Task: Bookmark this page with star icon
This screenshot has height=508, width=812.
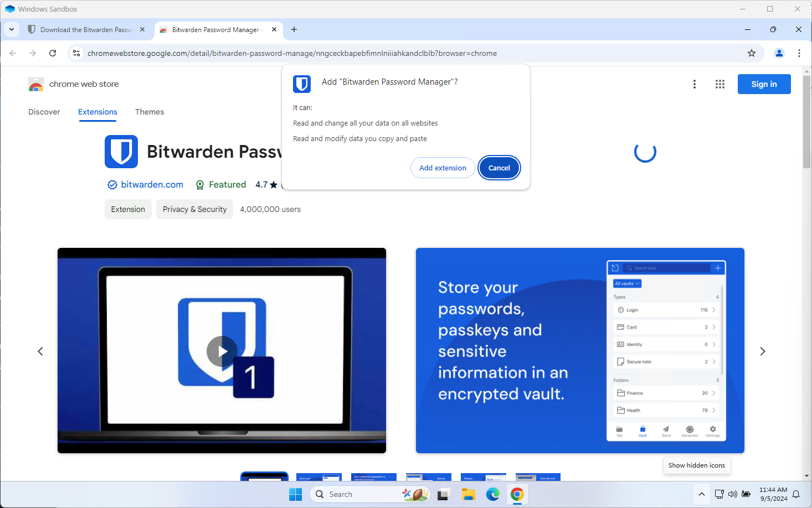Action: point(752,53)
